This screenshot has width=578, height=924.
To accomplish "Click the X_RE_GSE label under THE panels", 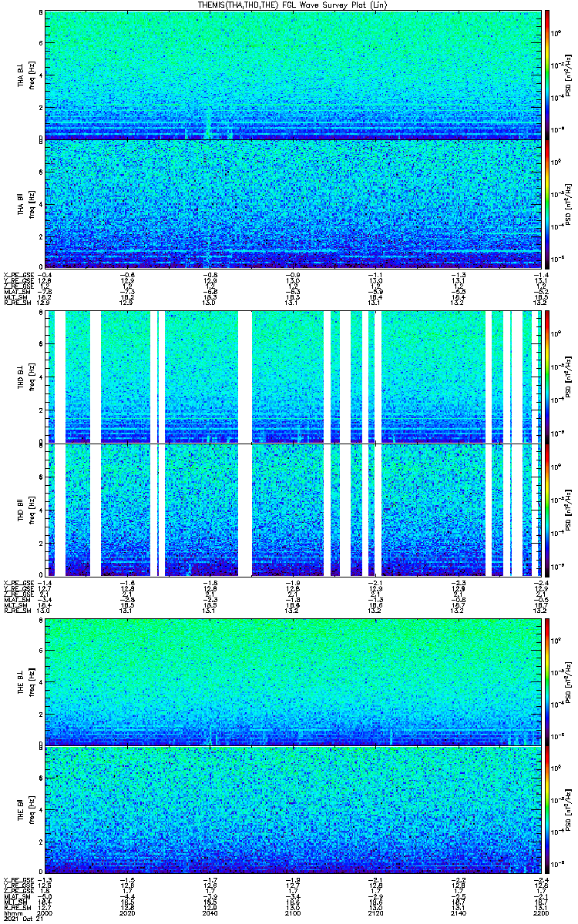I will tap(17, 879).
